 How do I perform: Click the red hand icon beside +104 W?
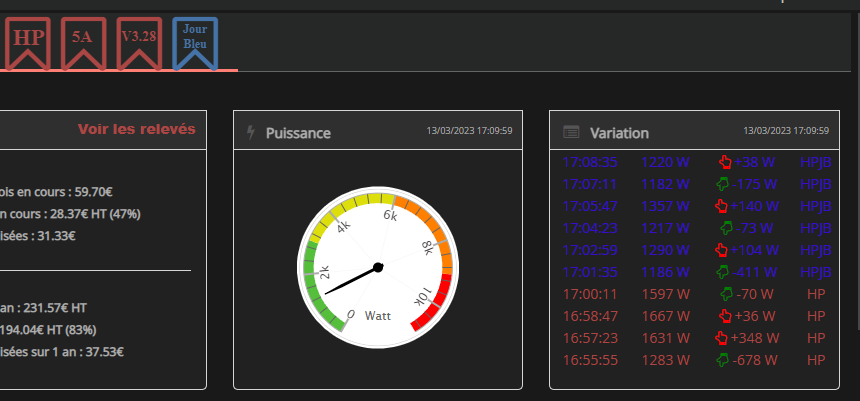click(722, 250)
